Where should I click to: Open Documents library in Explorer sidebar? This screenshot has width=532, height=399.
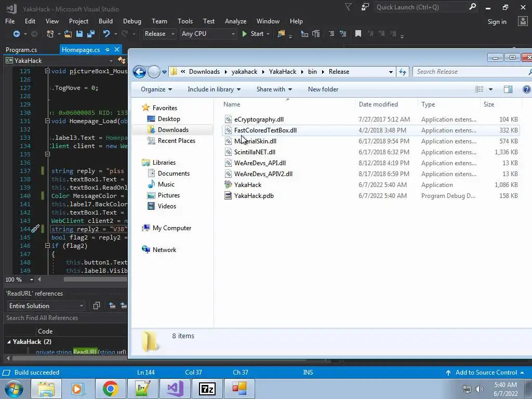tap(174, 174)
